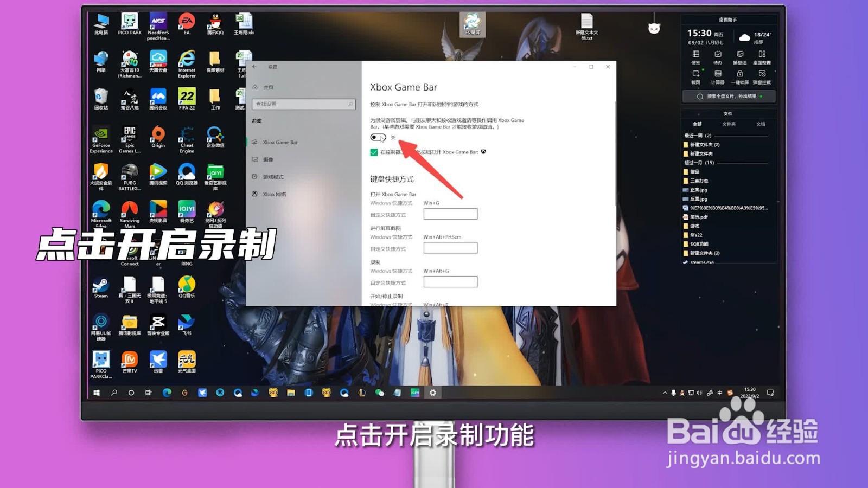Click custom shortcut field for 打开 Xbox Game Bar
868x488 pixels.
[x=450, y=214]
